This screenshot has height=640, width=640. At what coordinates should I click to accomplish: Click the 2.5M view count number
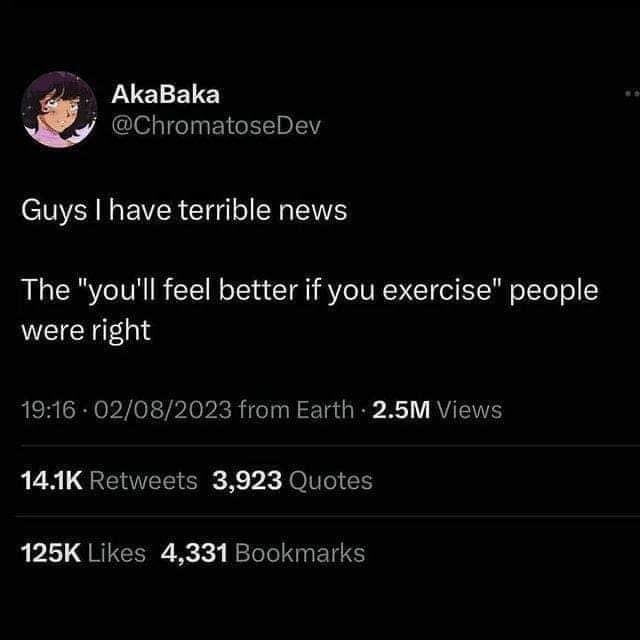[x=401, y=410]
